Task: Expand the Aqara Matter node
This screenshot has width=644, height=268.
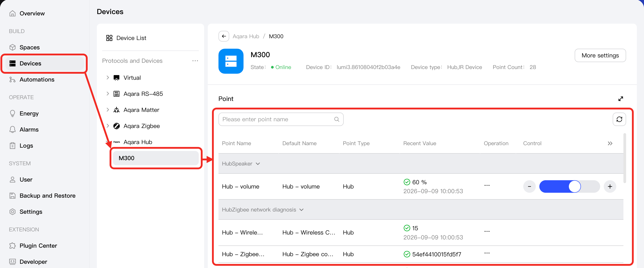Action: [x=108, y=110]
